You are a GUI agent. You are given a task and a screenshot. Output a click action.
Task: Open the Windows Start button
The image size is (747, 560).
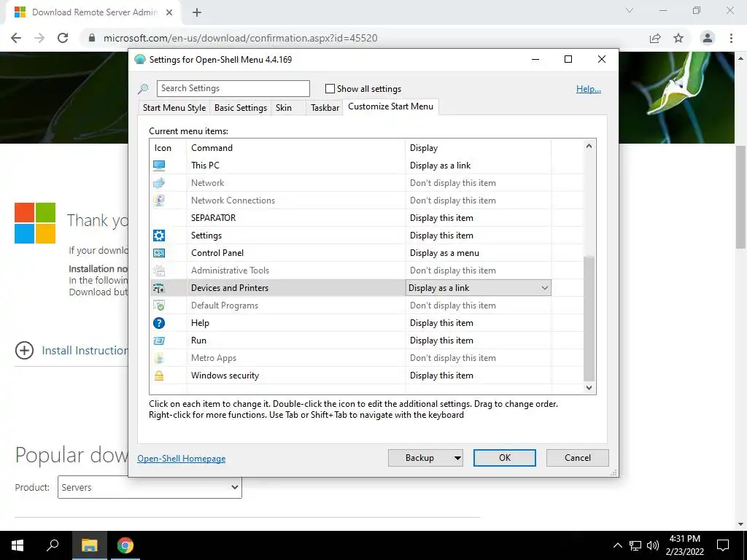tap(18, 545)
